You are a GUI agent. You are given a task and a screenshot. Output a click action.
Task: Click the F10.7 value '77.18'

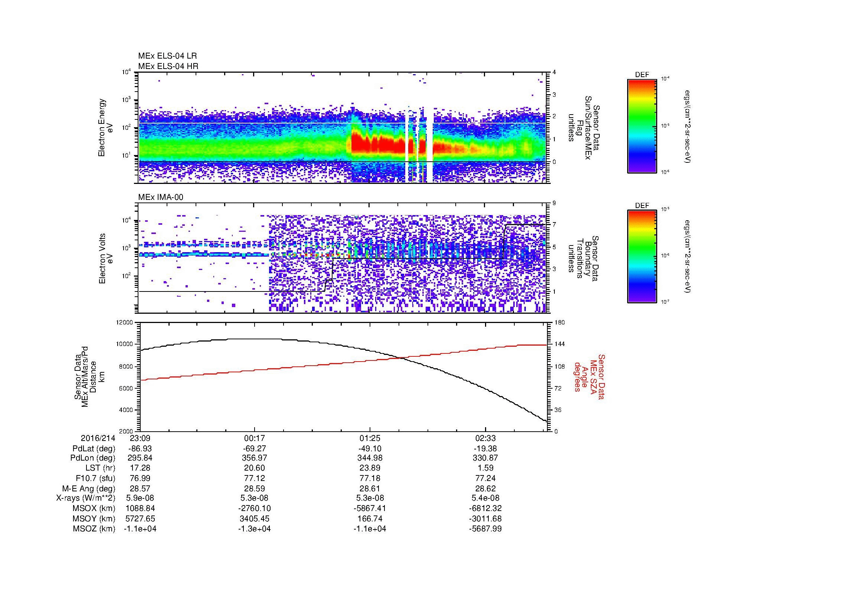(x=370, y=478)
